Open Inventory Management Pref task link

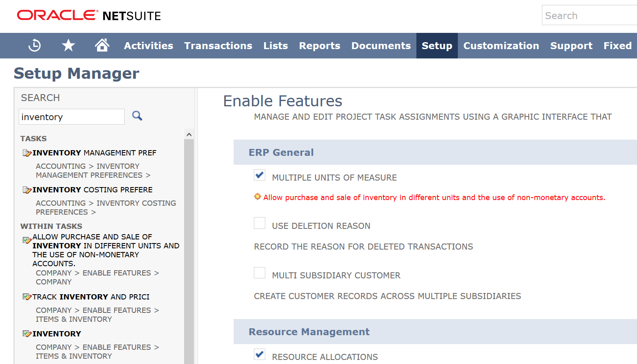(94, 153)
